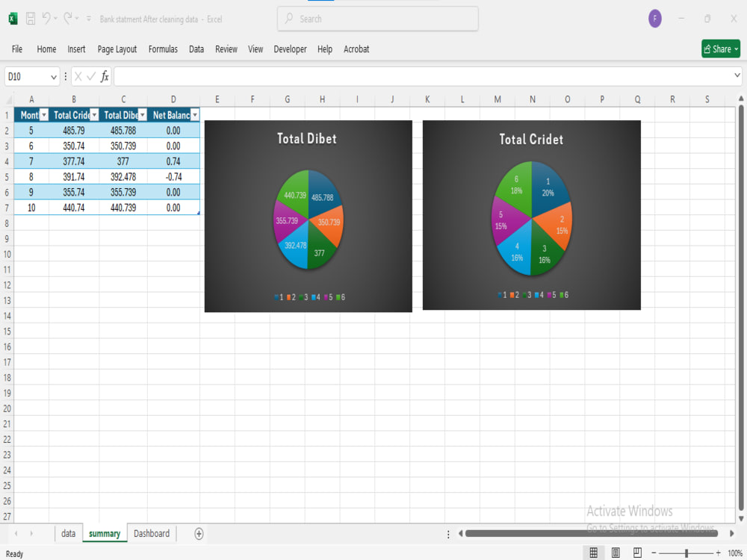Image resolution: width=747 pixels, height=560 pixels.
Task: Click the 20% slice in Total Cridet chart
Action: pyautogui.click(x=548, y=187)
